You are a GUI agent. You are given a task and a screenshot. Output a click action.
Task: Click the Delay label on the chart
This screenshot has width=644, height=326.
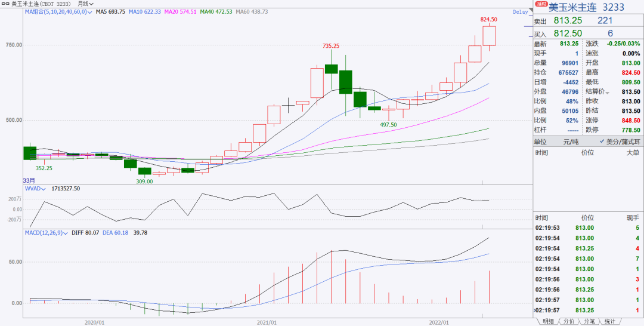521,12
